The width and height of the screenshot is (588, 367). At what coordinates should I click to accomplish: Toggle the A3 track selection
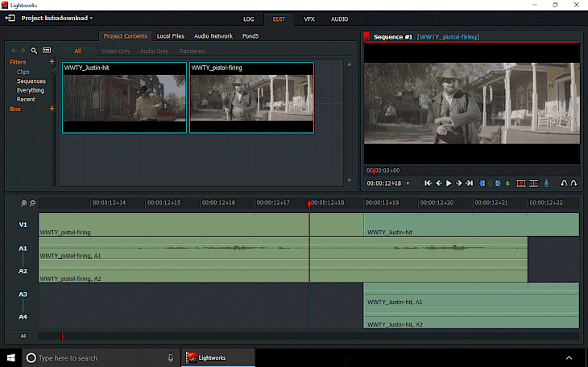coord(23,295)
